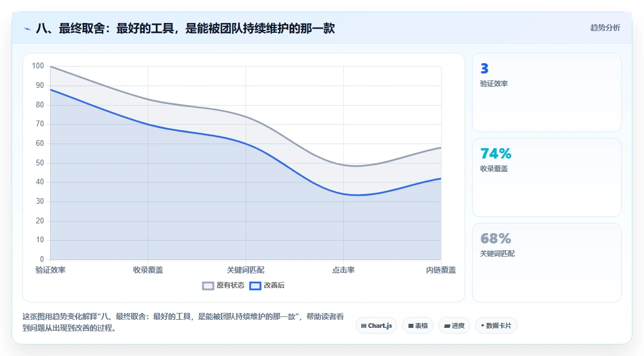Click the 关键词匹配 x-axis label
The height and width of the screenshot is (356, 644).
pyautogui.click(x=246, y=270)
